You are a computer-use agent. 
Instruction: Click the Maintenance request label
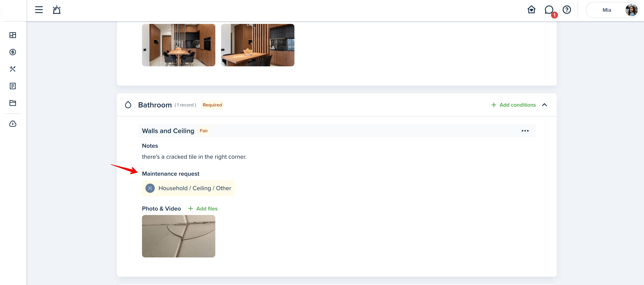click(171, 174)
